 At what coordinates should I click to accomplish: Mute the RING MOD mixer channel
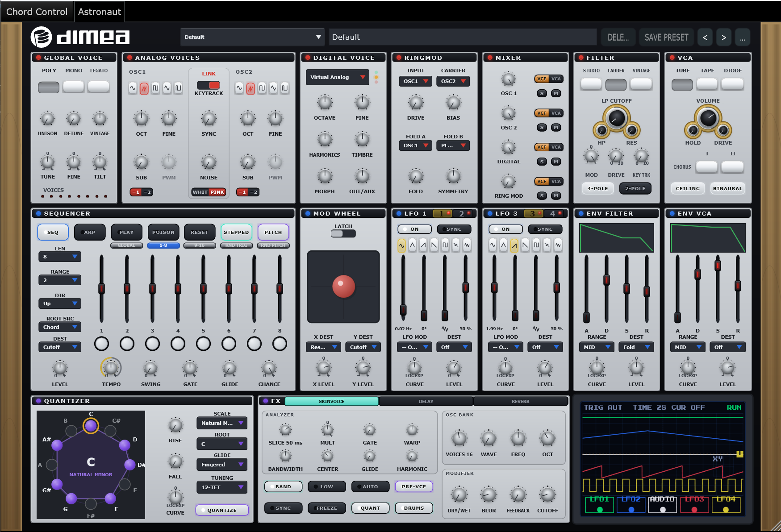tap(556, 195)
